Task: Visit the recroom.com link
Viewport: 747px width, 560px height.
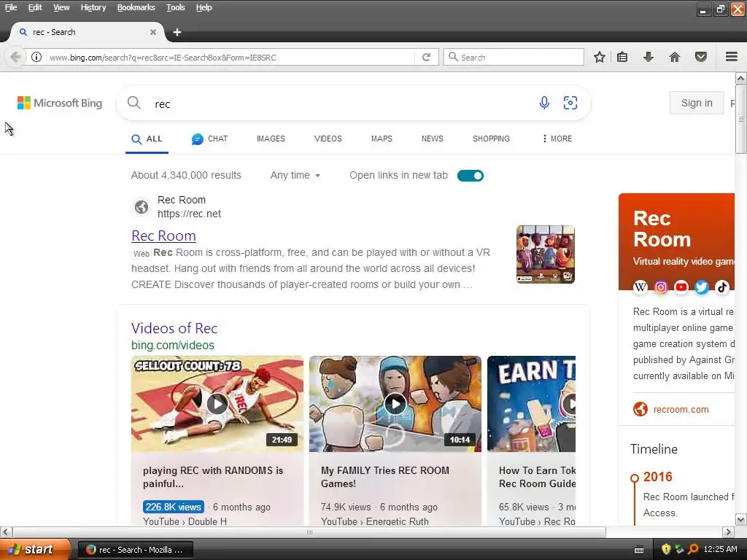Action: [681, 410]
